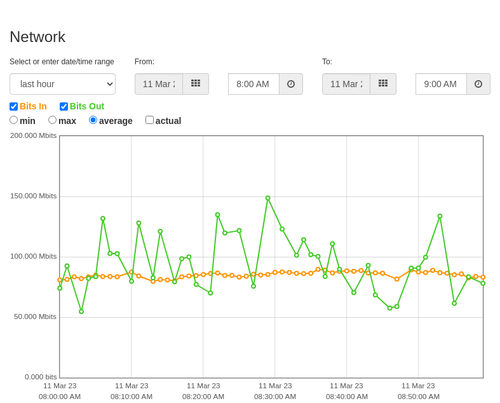This screenshot has width=500, height=403.
Task: Click the From time field 8:00 AM
Action: tap(254, 84)
